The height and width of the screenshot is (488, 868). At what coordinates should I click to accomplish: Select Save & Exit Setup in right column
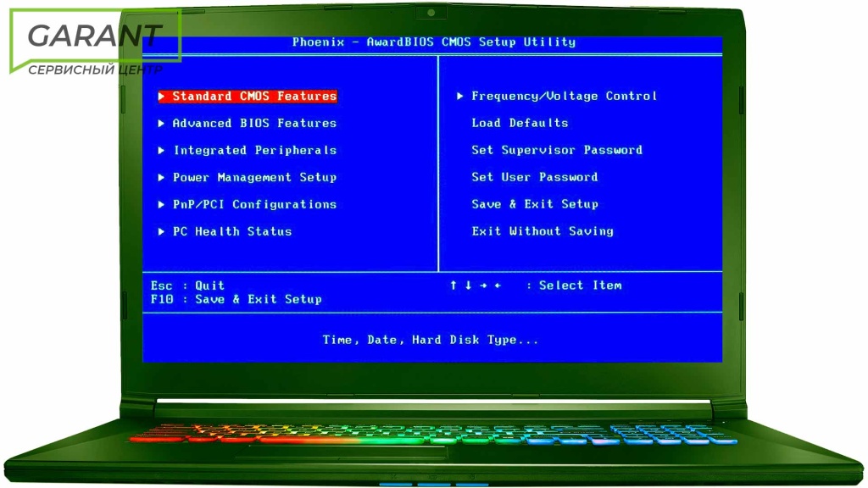535,204
